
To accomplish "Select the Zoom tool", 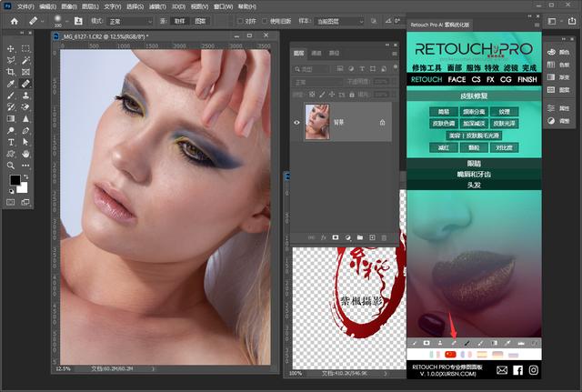I will pos(10,166).
